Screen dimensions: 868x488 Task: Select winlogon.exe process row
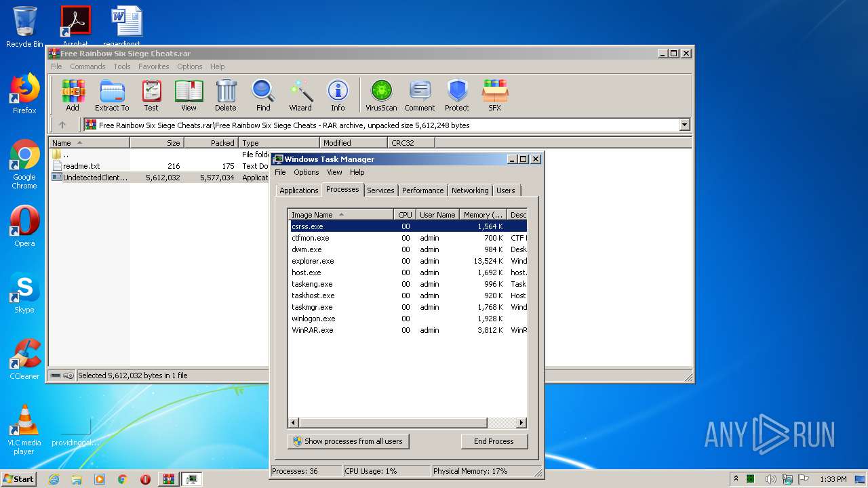408,319
